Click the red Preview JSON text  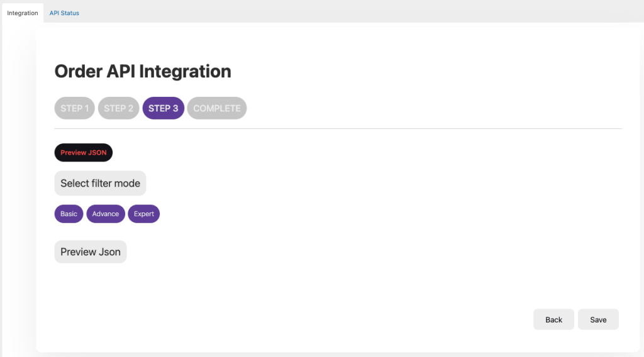(x=83, y=153)
